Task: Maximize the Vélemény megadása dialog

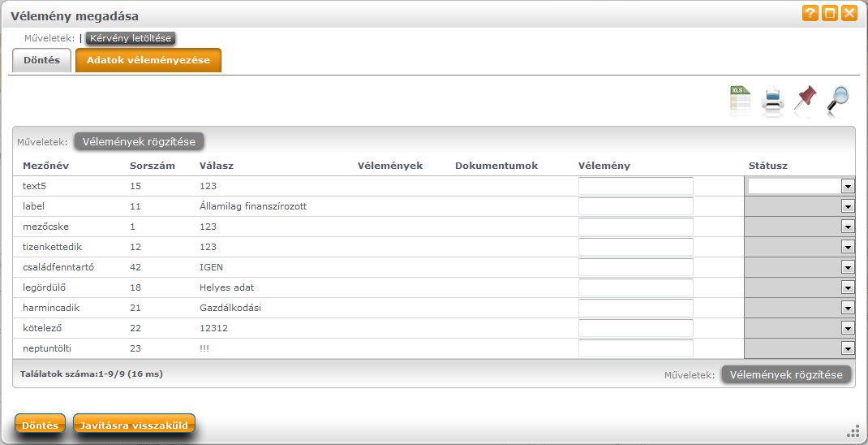Action: click(829, 13)
